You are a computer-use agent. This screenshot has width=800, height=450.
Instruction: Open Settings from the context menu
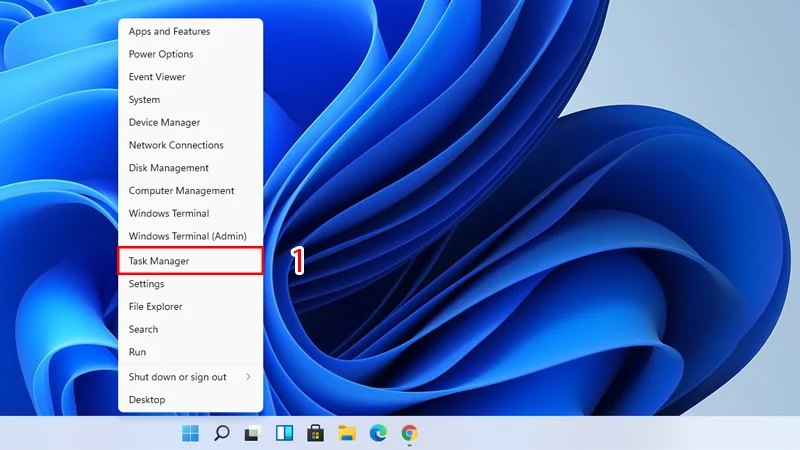click(x=190, y=284)
